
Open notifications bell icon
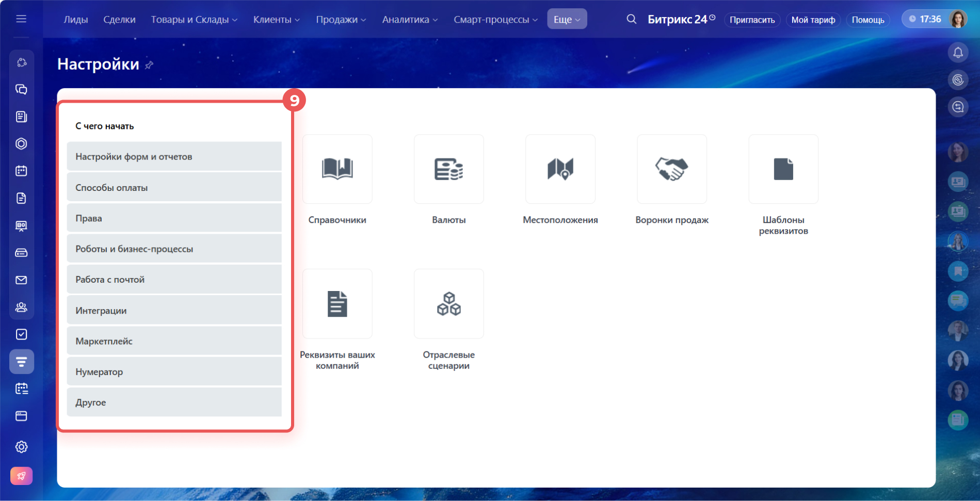958,53
